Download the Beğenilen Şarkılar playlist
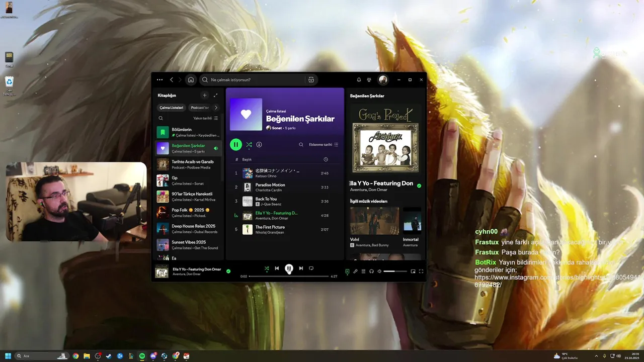The image size is (644, 362). point(259,145)
